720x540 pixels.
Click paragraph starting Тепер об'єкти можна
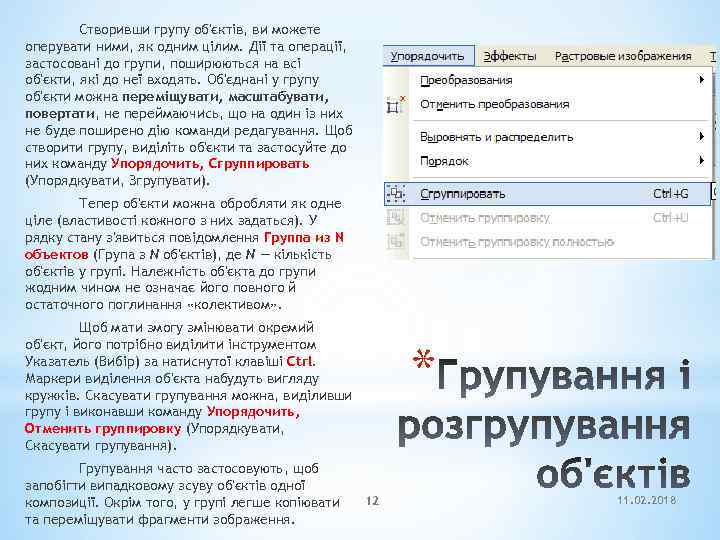185,254
